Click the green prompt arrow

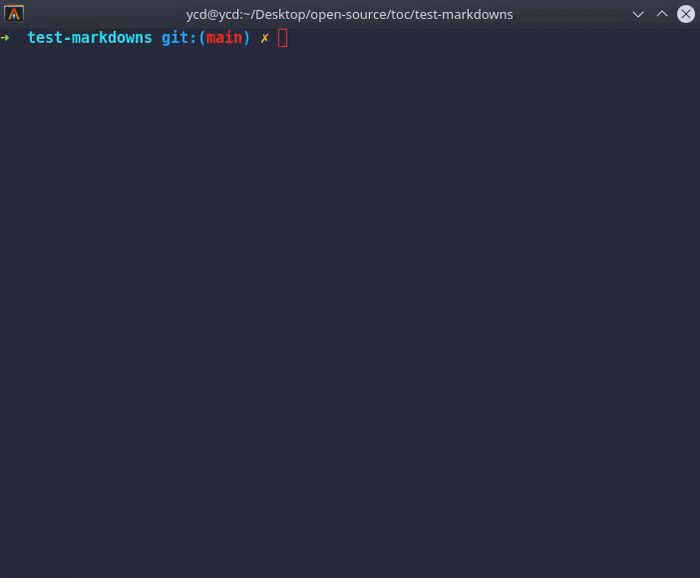[x=5, y=38]
